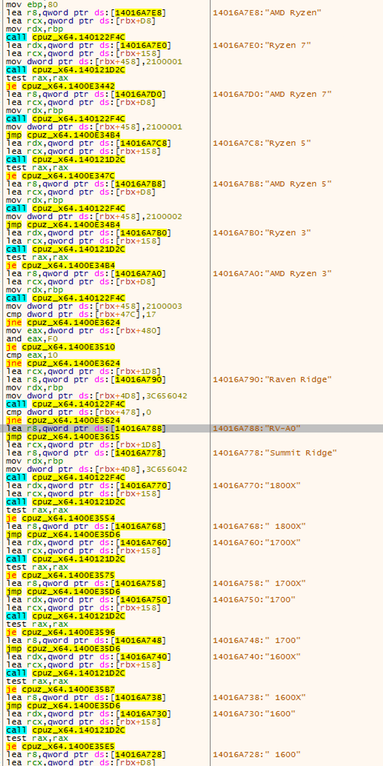Click the je cpuz_x64.1400E3510 jump
This screenshot has width=383, height=766.
pos(61,347)
